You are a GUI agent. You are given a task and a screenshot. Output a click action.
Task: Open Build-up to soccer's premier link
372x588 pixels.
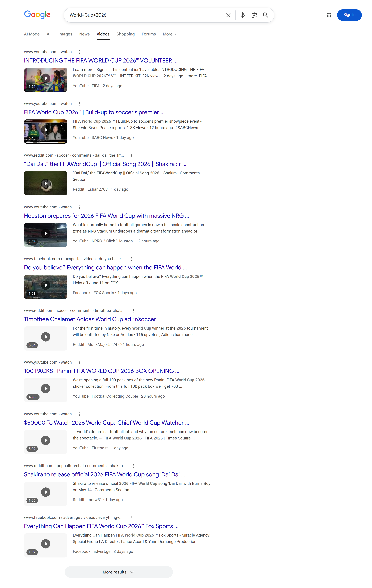point(94,112)
